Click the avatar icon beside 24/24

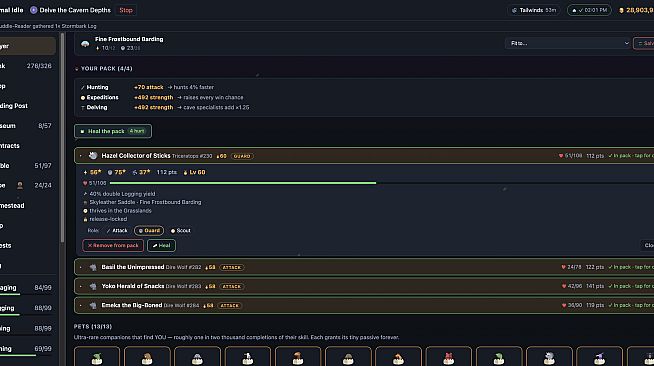click(20, 186)
